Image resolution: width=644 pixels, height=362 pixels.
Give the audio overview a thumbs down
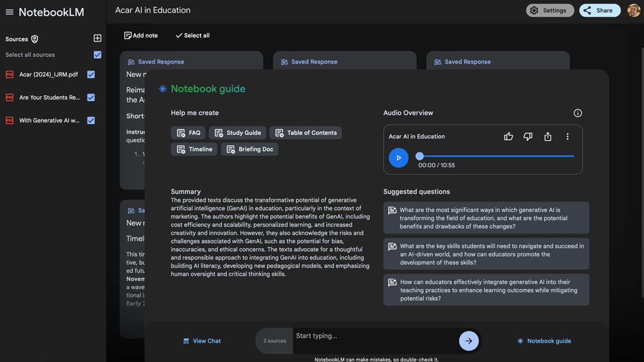coord(528,136)
